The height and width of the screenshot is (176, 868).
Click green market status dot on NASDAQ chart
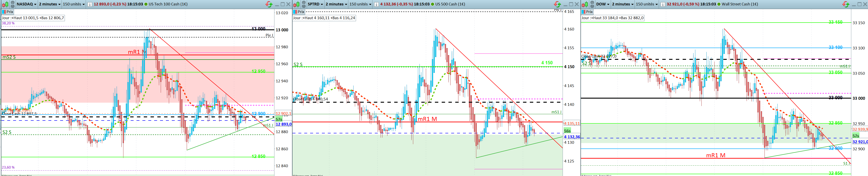point(146,4)
